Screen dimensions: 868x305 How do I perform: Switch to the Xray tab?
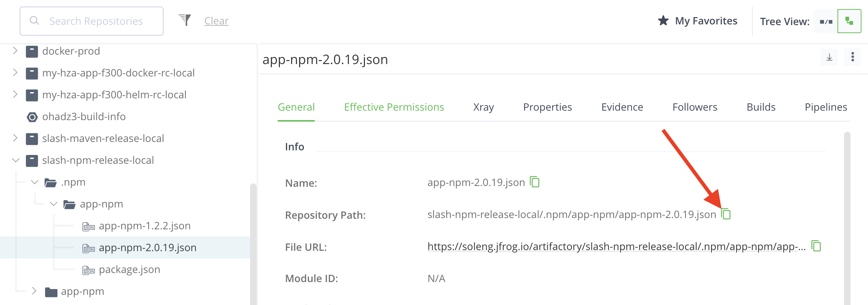tap(483, 107)
